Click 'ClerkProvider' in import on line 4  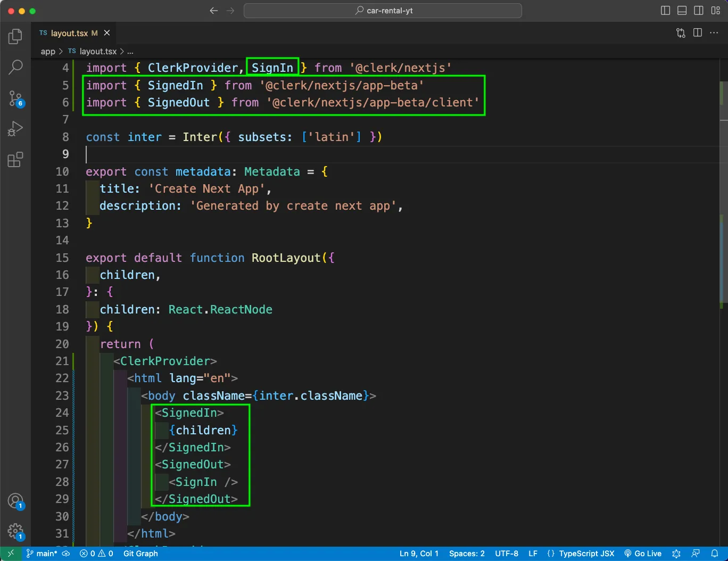coord(193,68)
